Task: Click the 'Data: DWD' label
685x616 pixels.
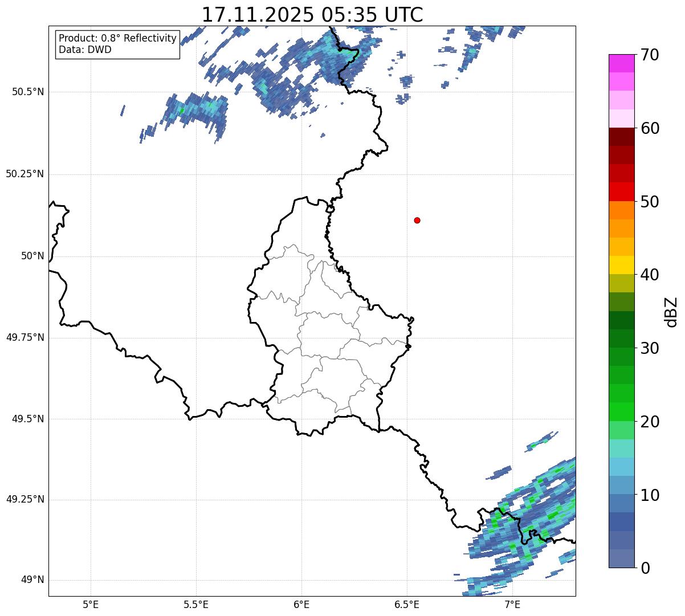Action: 85,50
